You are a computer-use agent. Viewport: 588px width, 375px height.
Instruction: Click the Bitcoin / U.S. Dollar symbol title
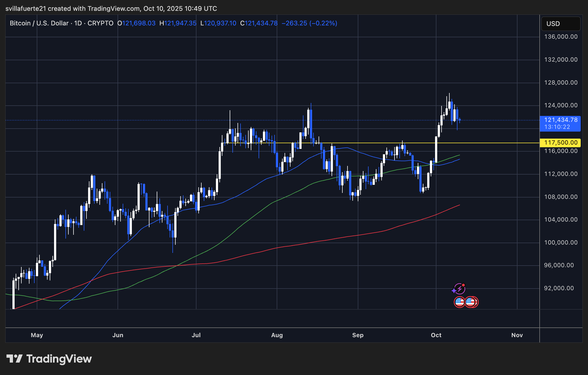tap(39, 23)
